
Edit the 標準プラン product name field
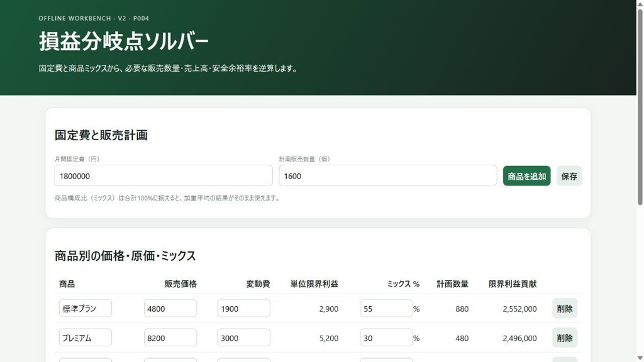[x=86, y=308]
